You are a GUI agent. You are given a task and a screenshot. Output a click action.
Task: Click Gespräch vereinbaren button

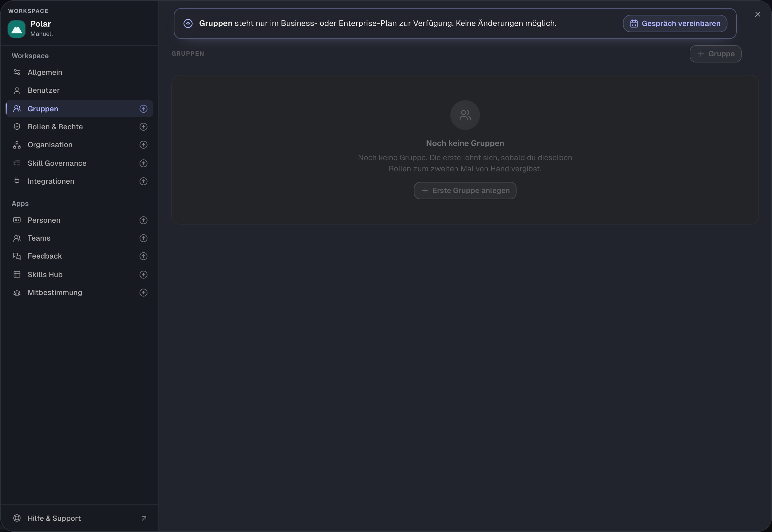tap(675, 24)
